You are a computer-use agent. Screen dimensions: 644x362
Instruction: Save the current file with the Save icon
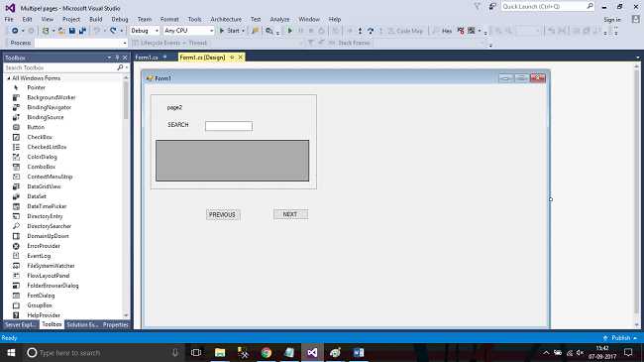point(72,31)
